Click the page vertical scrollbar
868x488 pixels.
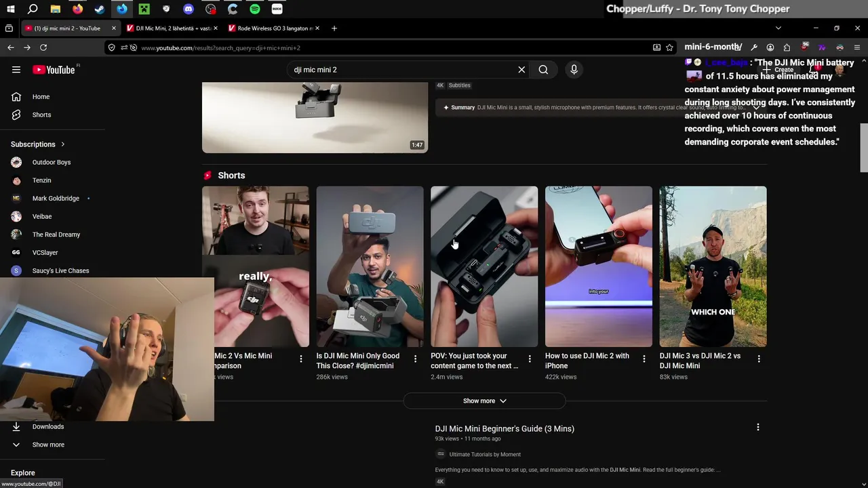864,148
